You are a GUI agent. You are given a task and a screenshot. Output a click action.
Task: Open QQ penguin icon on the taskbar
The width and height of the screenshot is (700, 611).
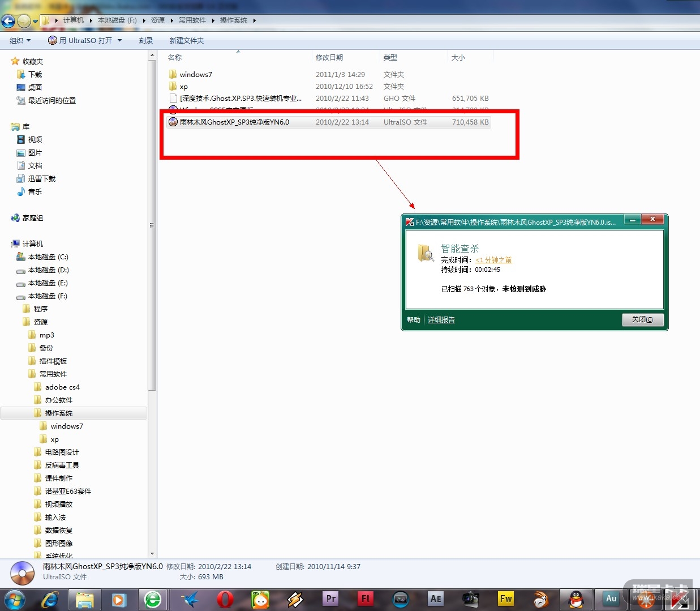pyautogui.click(x=576, y=599)
